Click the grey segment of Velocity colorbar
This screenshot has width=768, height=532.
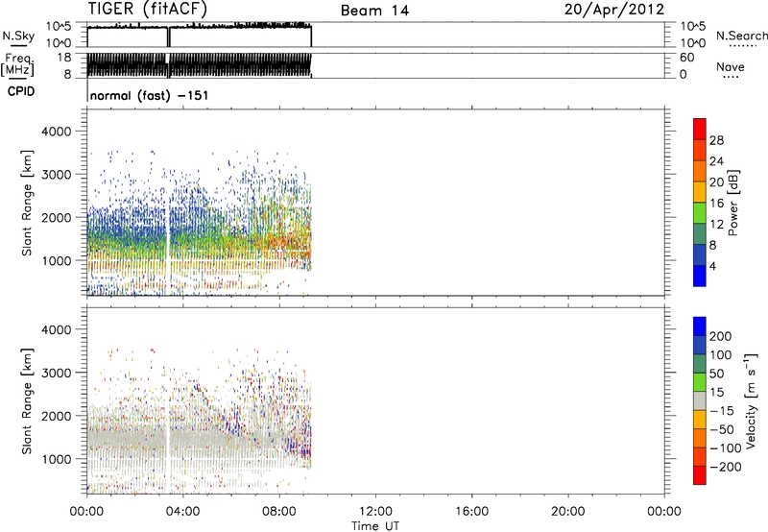(x=700, y=401)
